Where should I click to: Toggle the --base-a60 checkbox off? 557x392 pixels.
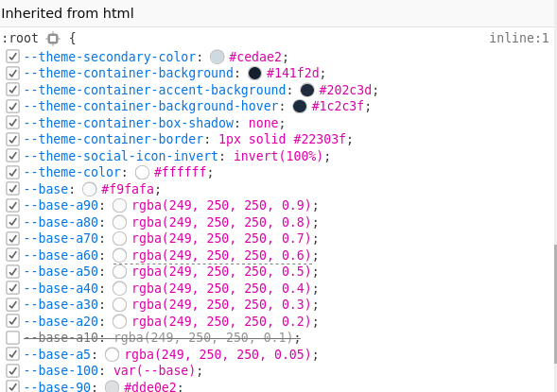pyautogui.click(x=13, y=255)
